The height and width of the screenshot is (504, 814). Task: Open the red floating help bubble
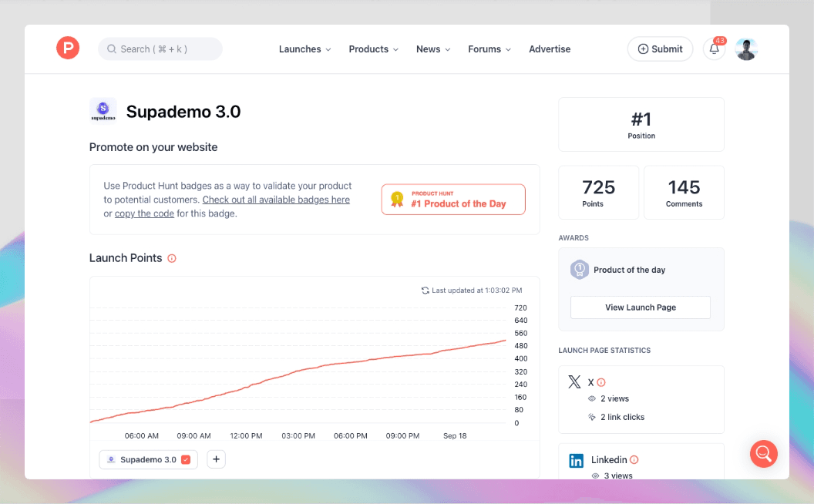[x=763, y=454]
